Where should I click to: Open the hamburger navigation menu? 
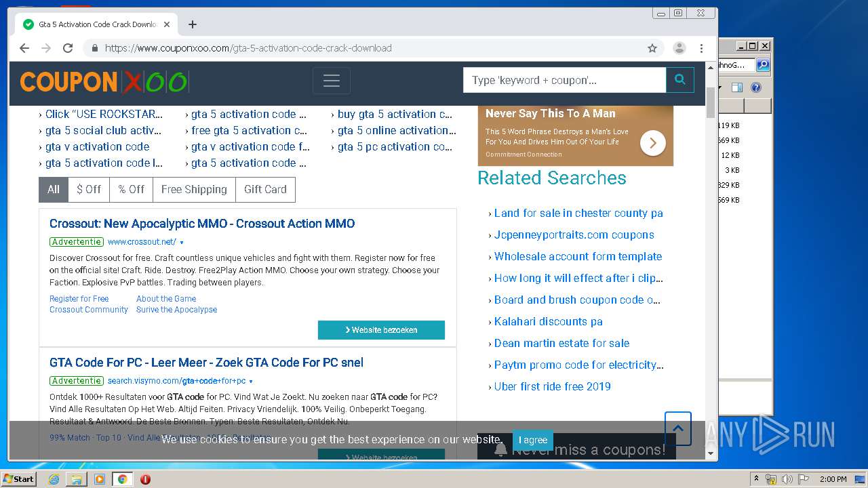(x=332, y=81)
